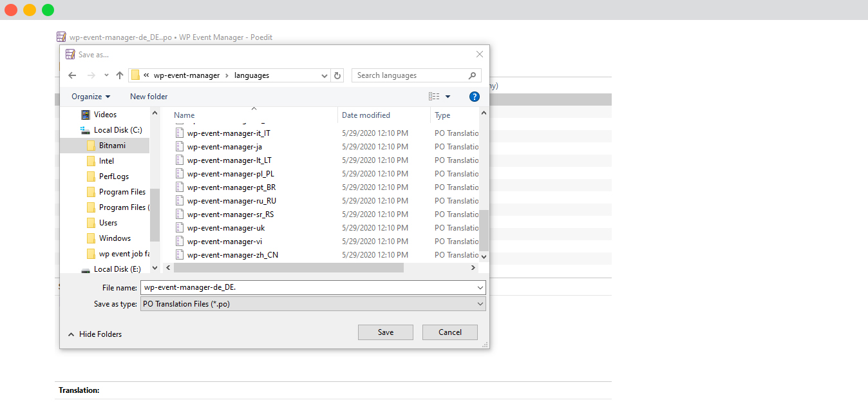Click the PO file icon for wp-event-manager-ja
868x409 pixels.
[180, 147]
